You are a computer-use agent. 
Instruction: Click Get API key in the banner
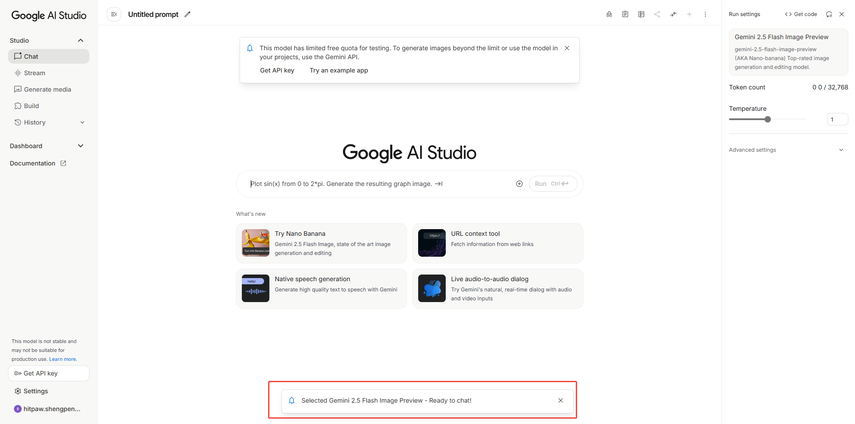click(277, 70)
